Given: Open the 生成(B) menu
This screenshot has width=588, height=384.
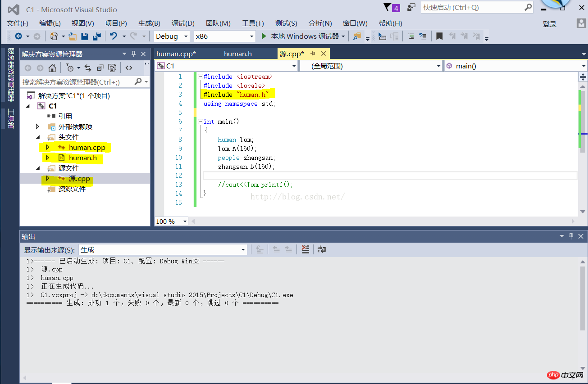Looking at the screenshot, I should [149, 23].
